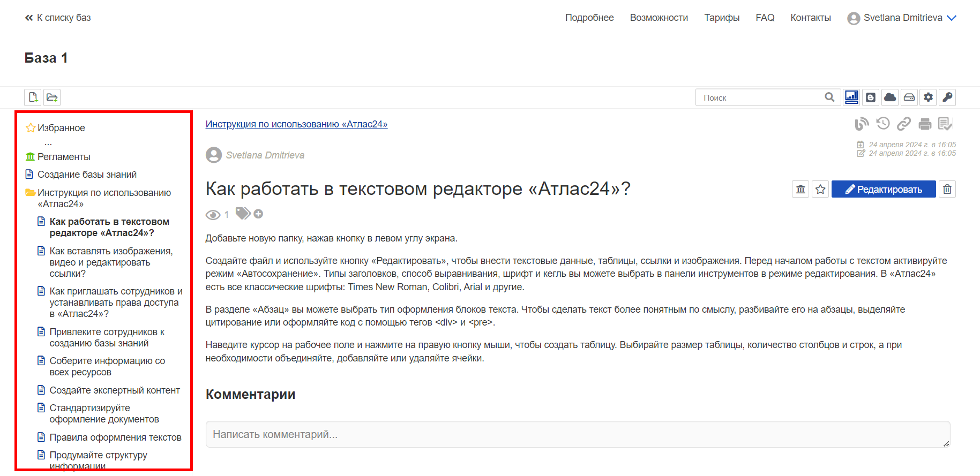Viewport: 980px width, 476px height.
Task: Open the statistics chart icon
Action: 851,97
